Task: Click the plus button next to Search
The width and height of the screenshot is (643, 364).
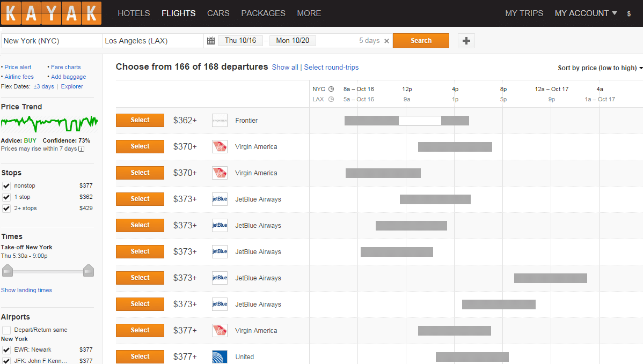Action: 466,41
